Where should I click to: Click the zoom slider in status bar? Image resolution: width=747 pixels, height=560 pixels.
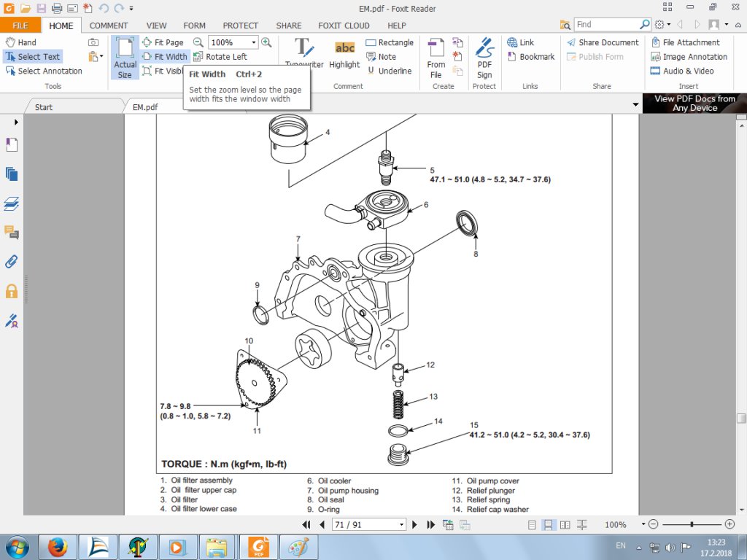691,524
